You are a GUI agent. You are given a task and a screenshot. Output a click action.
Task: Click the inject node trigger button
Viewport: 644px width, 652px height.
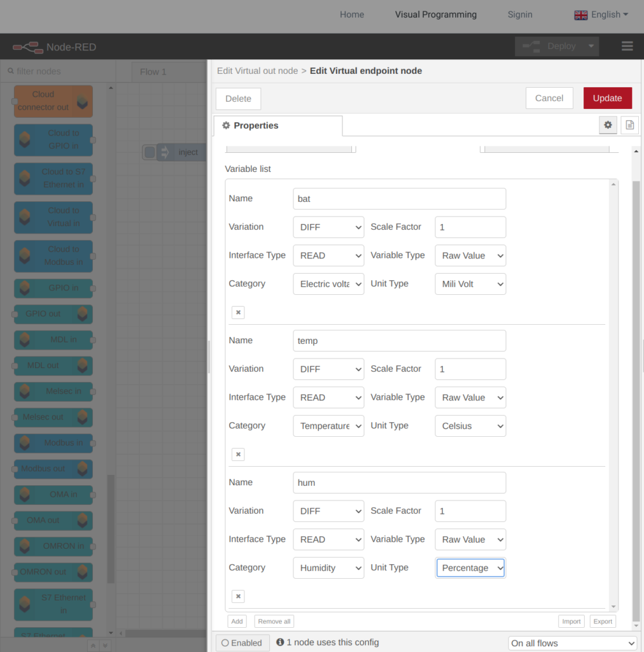point(150,152)
